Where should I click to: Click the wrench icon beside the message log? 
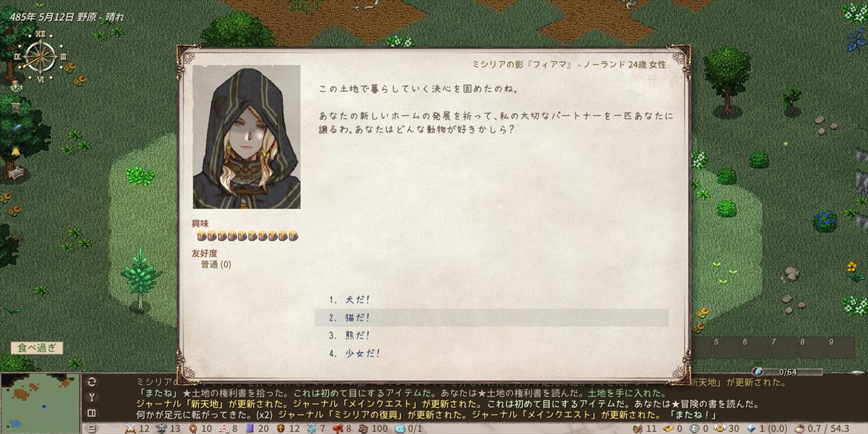pyautogui.click(x=91, y=397)
